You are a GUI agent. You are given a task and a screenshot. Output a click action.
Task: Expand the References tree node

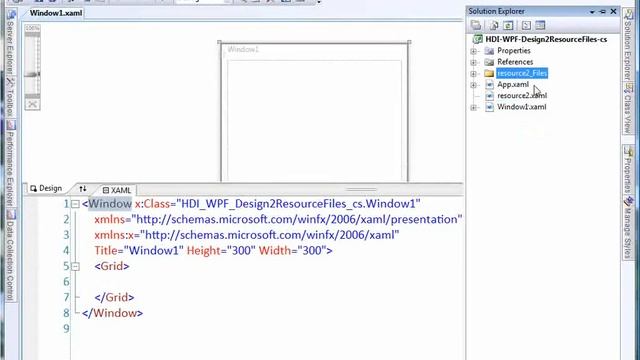point(473,62)
